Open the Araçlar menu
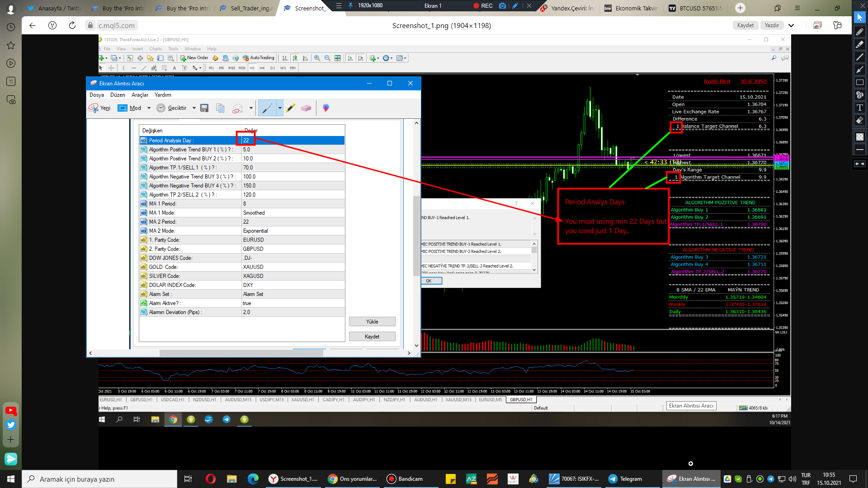This screenshot has width=868, height=488. (x=140, y=95)
